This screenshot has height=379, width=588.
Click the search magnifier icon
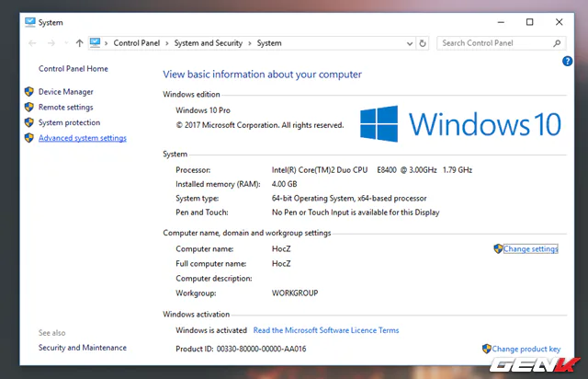click(x=557, y=43)
